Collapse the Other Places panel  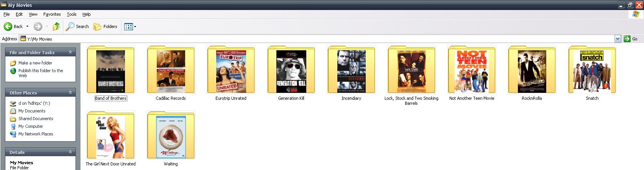point(70,92)
